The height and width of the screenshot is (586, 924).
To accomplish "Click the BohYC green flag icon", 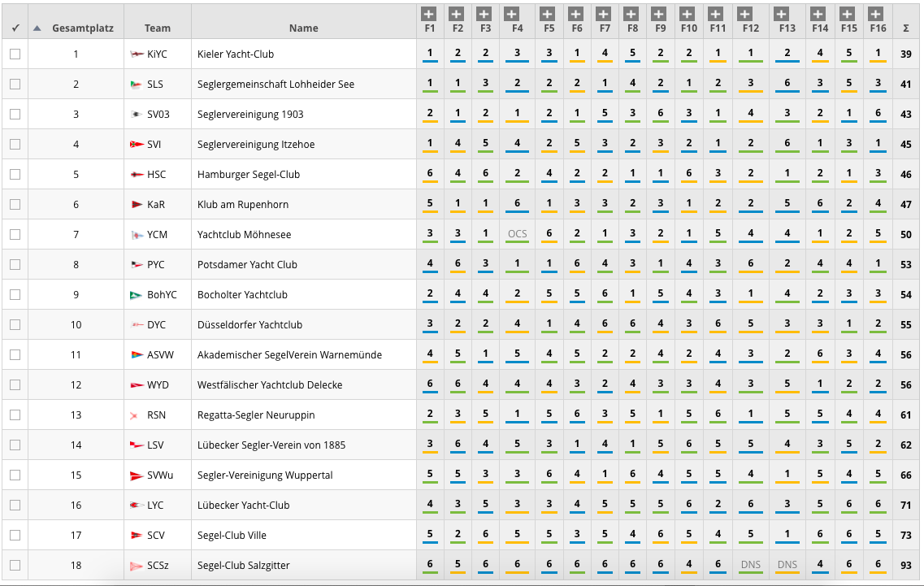I will [x=137, y=295].
